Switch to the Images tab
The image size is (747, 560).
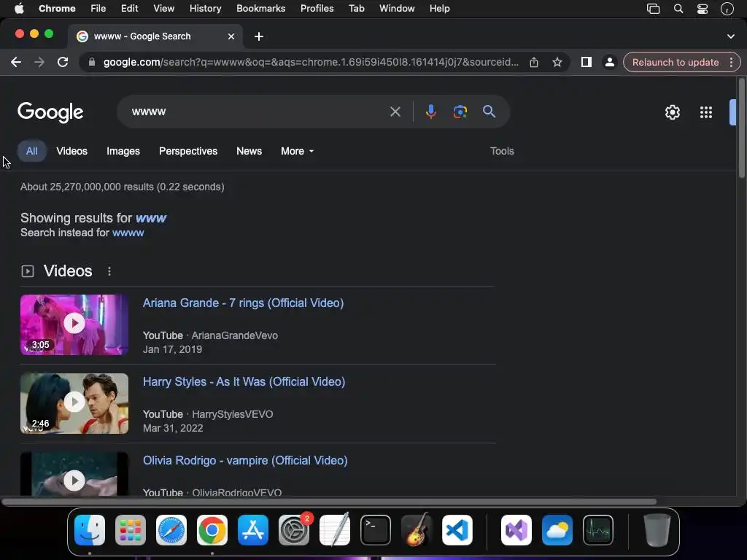coord(123,151)
